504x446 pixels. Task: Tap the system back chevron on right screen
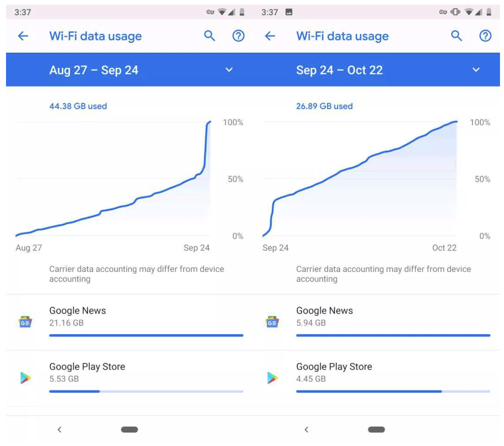[306, 430]
